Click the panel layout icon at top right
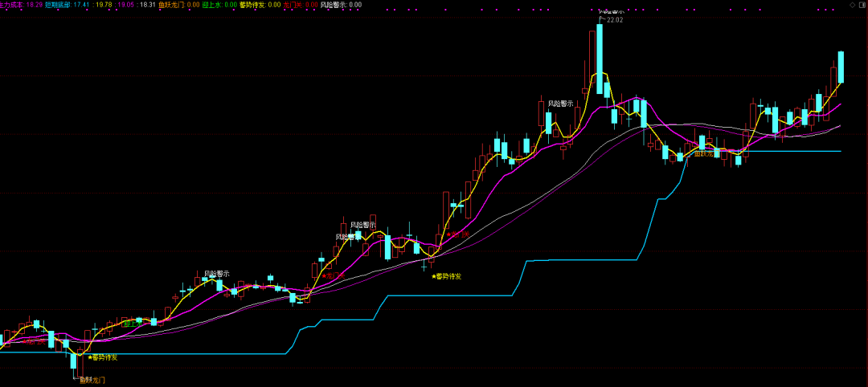The width and height of the screenshot is (868, 387). (x=861, y=5)
